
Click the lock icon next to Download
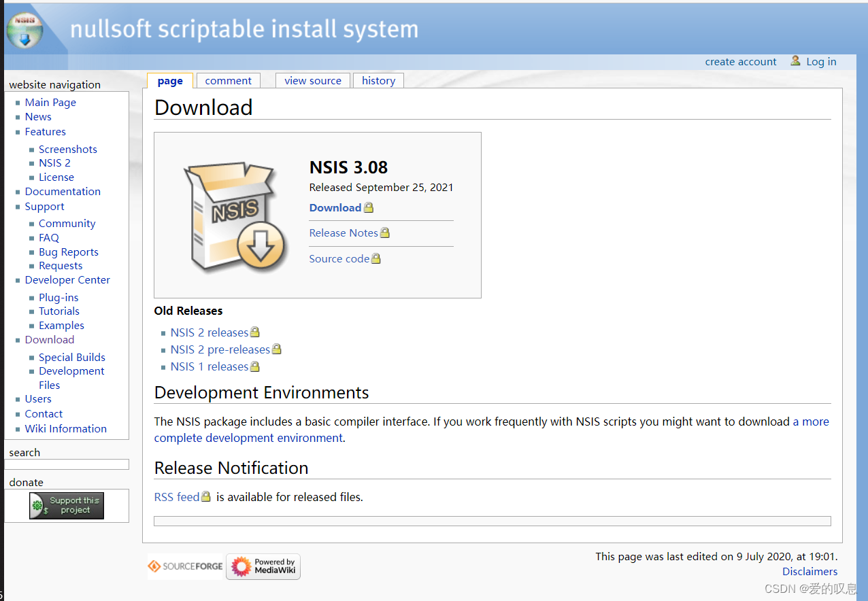[x=369, y=207]
